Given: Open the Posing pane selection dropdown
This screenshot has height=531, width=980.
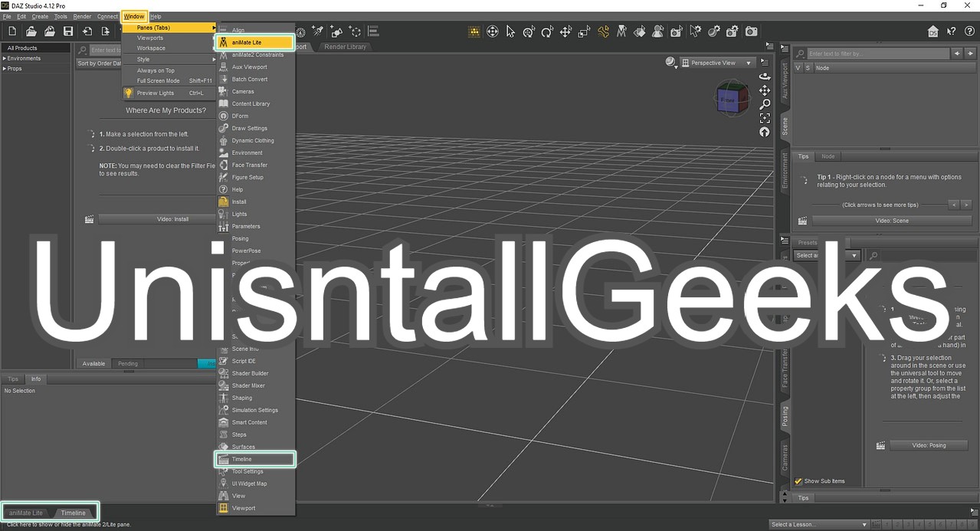Looking at the screenshot, I should click(x=827, y=255).
